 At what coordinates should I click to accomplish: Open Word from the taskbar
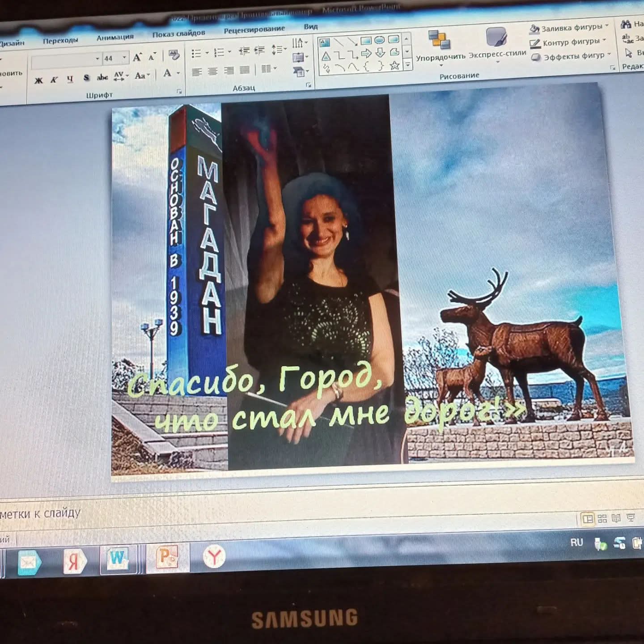coord(118,558)
